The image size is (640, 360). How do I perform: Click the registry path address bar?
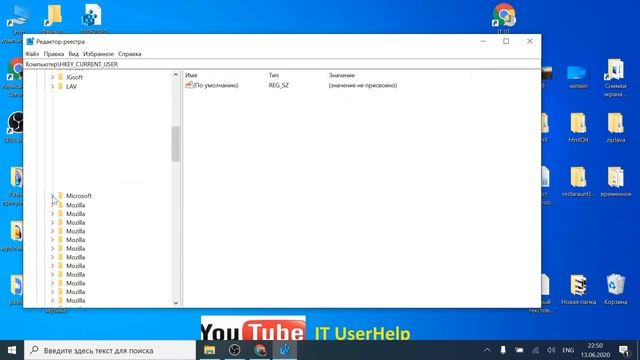282,64
